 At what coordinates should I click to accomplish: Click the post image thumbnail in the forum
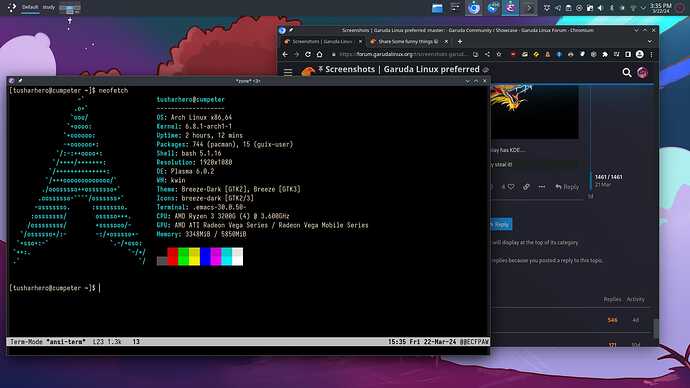point(534,112)
